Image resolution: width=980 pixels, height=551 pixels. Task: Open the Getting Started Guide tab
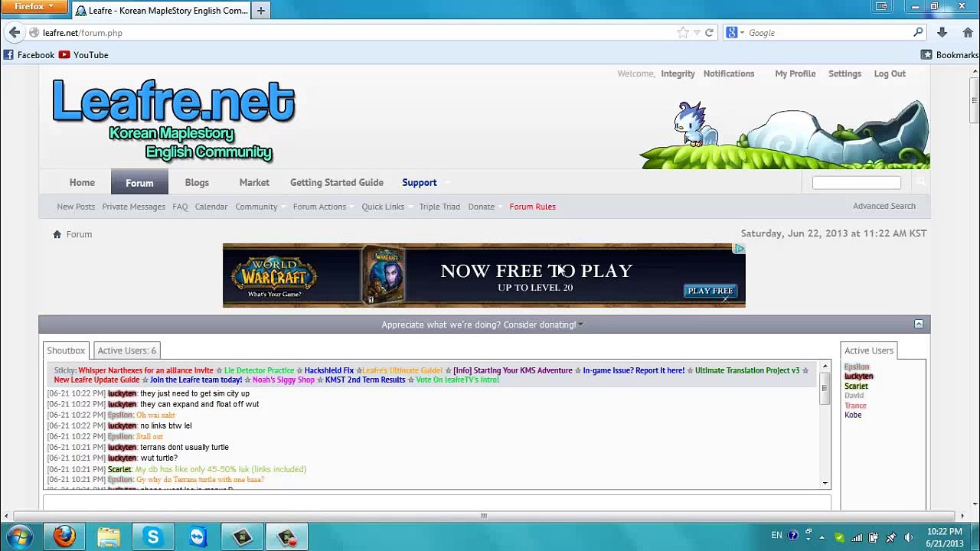point(337,183)
